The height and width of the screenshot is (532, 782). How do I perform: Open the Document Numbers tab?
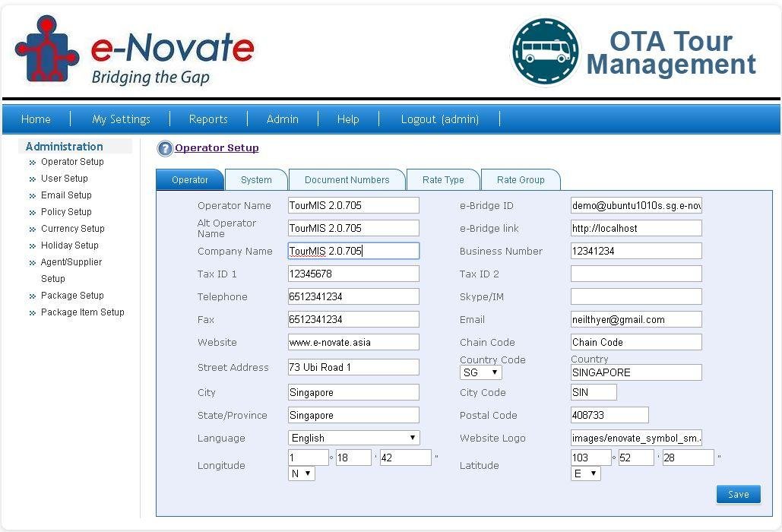347,180
